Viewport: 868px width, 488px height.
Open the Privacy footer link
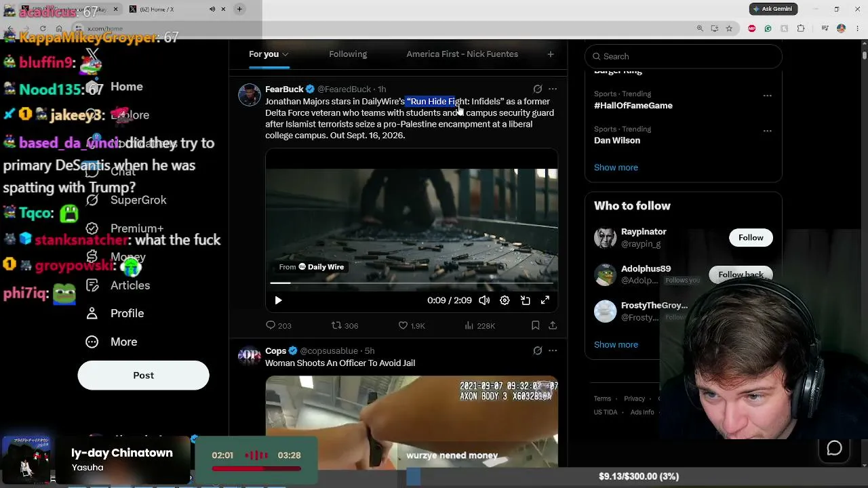(634, 399)
